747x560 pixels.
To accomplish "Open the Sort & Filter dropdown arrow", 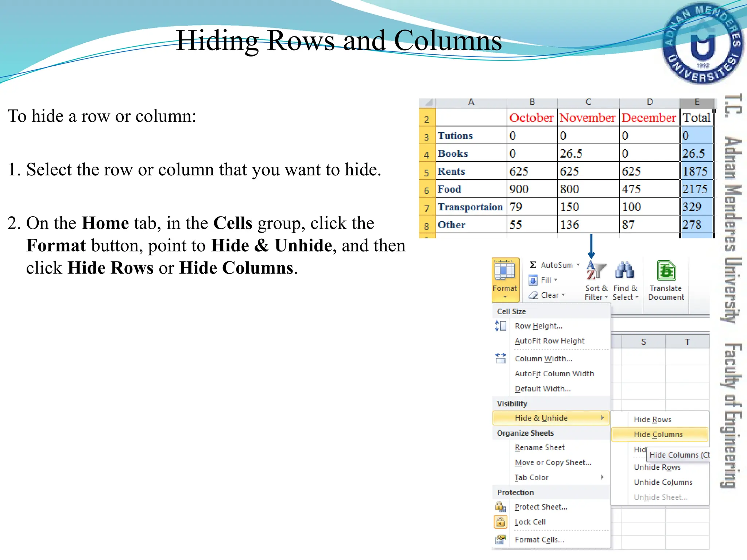I will coord(606,297).
